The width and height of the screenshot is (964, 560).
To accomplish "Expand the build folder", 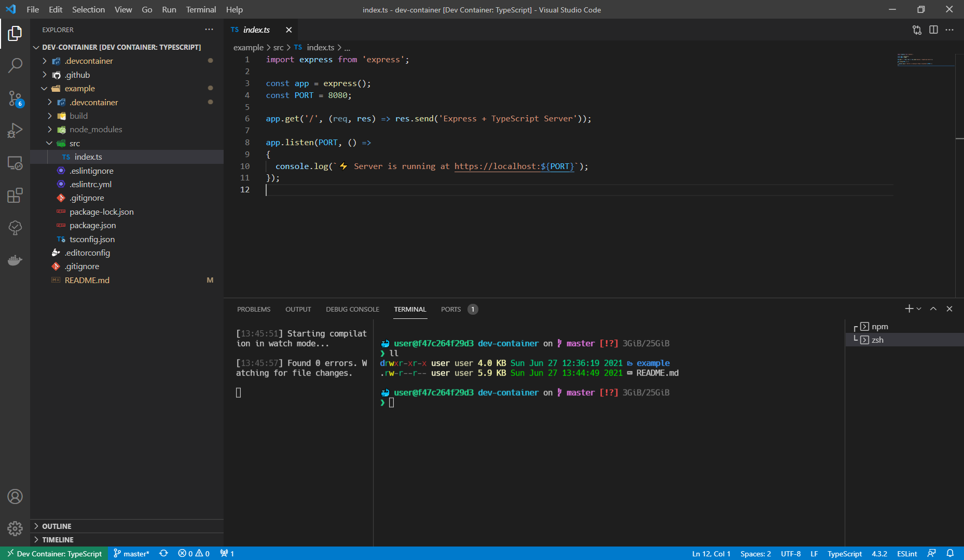I will (127, 116).
